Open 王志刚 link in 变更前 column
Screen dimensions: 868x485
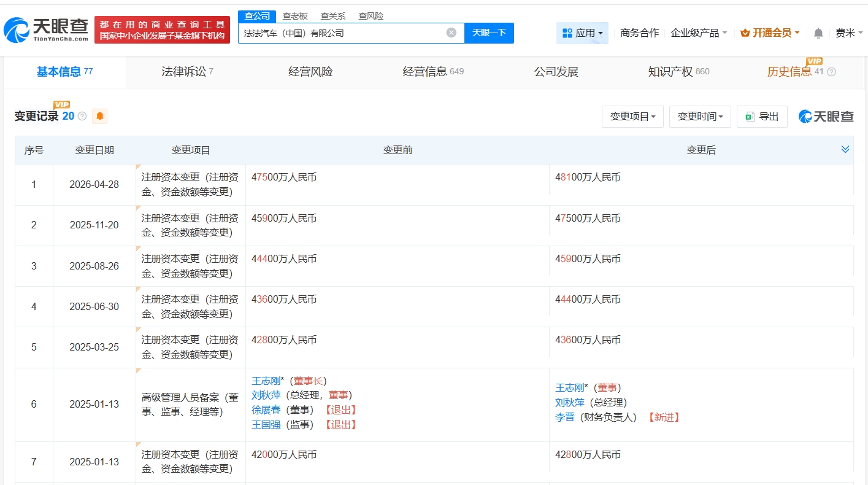tap(266, 381)
